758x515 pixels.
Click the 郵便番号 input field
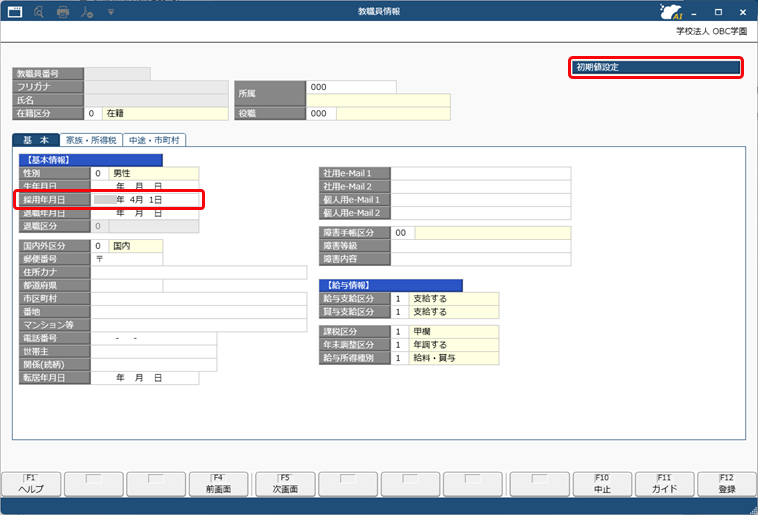(126, 259)
